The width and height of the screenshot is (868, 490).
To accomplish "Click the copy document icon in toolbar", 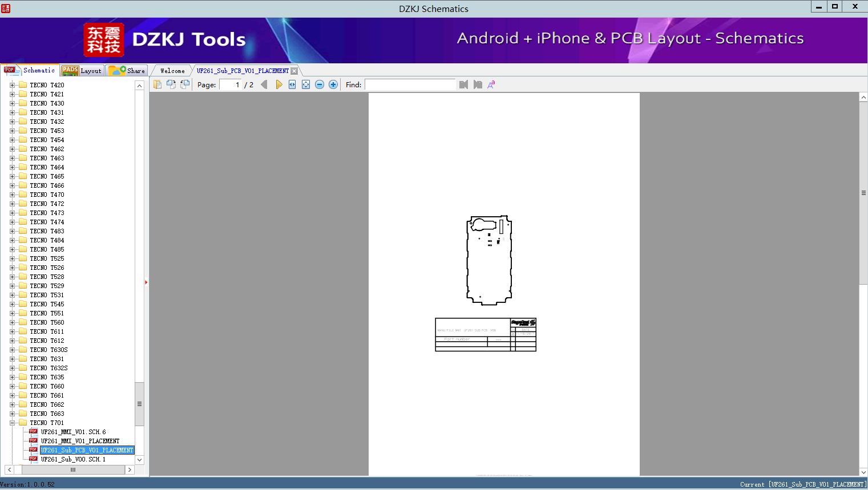I will (x=157, y=84).
